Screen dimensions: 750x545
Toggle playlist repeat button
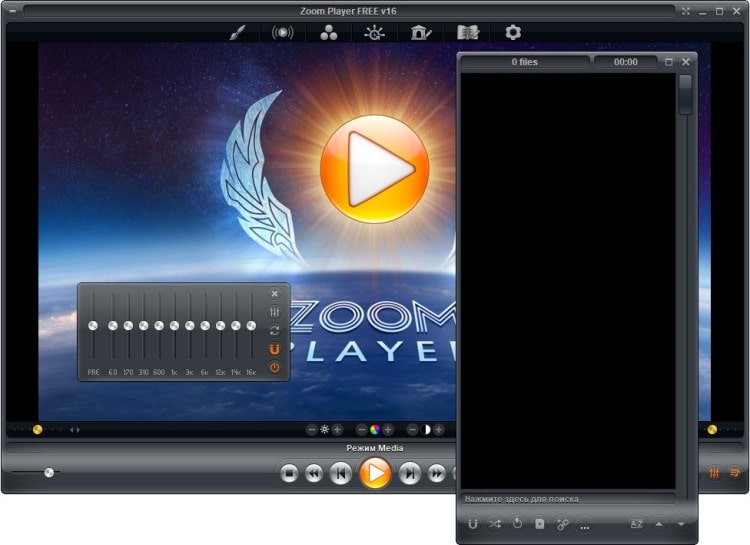click(517, 524)
